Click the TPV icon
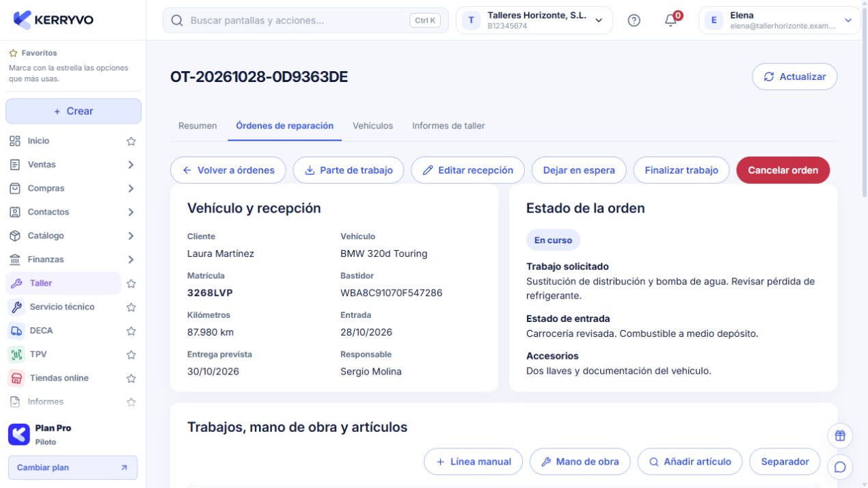This screenshot has height=488, width=868. click(17, 354)
